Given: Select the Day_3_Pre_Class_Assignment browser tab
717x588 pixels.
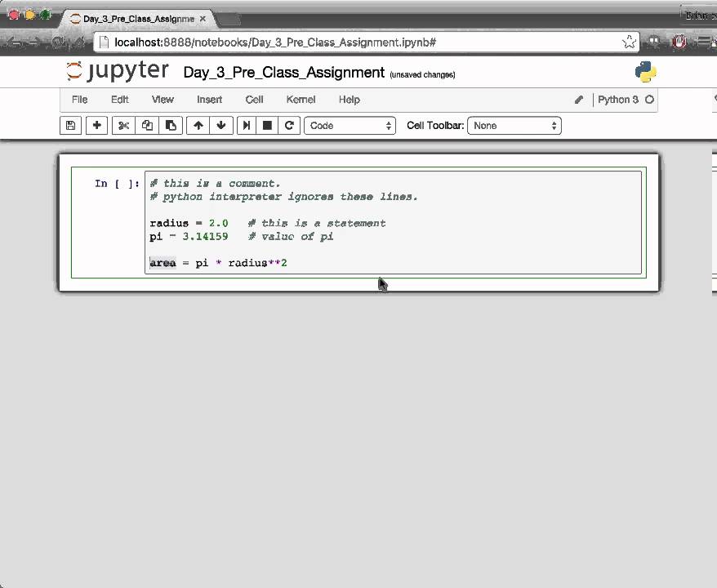Looking at the screenshot, I should point(138,19).
